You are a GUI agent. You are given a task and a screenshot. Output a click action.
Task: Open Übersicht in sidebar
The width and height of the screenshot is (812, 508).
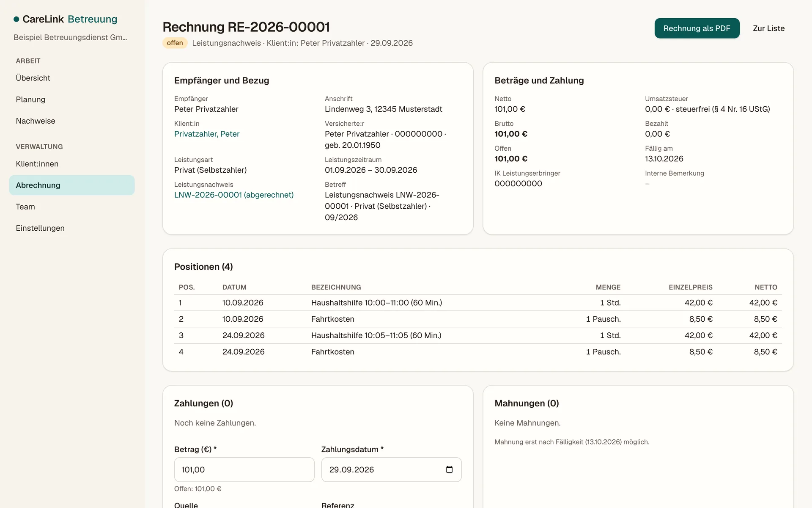click(71, 78)
